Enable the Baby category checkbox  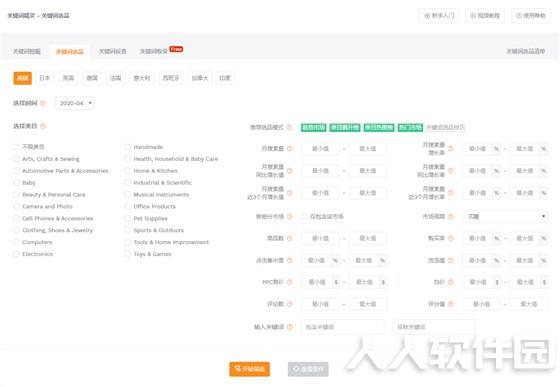pyautogui.click(x=16, y=182)
